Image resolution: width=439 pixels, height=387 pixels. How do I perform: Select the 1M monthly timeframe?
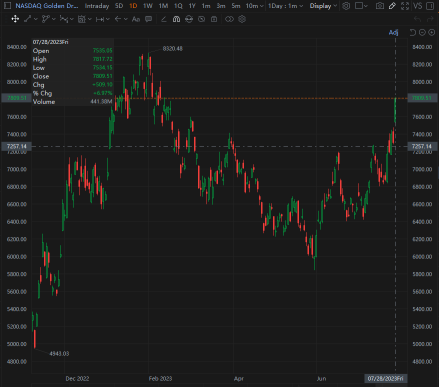tap(163, 6)
